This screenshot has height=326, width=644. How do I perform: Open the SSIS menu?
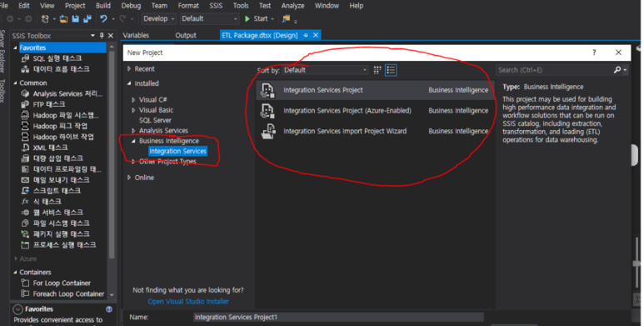coord(216,6)
